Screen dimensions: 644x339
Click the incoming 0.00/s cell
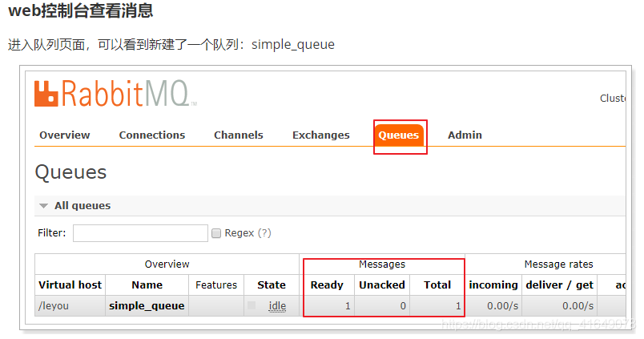pos(493,306)
